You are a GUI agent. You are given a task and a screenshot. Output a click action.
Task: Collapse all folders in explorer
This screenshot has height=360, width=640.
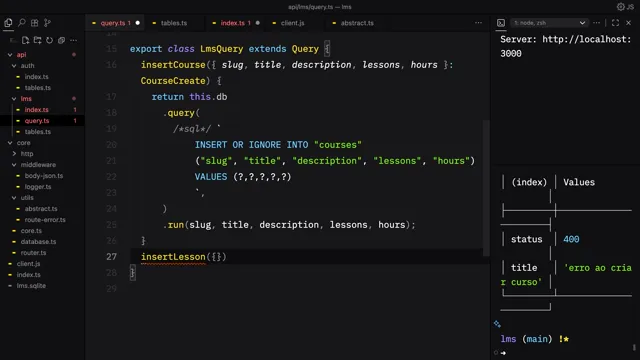(61, 40)
